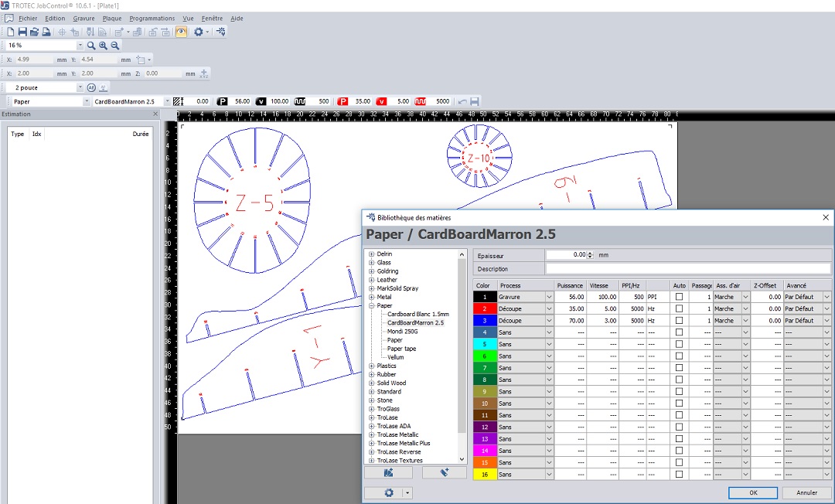Collapse the Paper tree node
835x504 pixels.
[371, 305]
